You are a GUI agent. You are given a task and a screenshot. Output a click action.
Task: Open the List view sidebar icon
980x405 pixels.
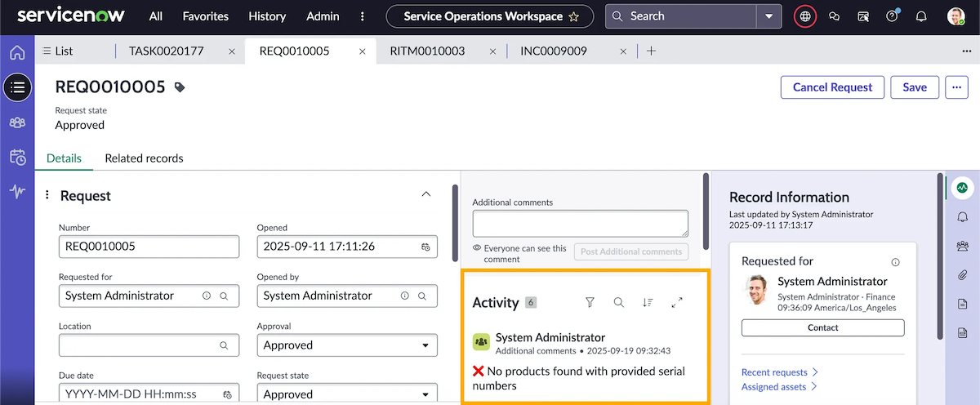pyautogui.click(x=17, y=87)
